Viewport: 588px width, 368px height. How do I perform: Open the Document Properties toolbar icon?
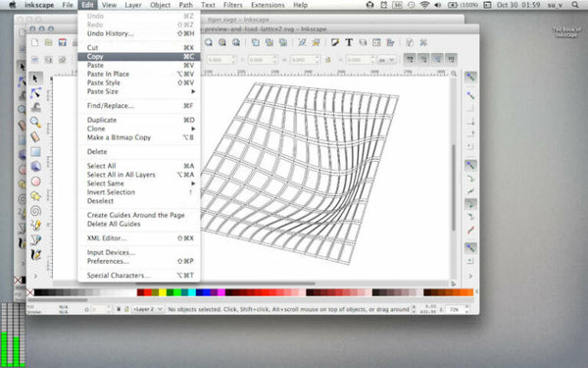(x=410, y=42)
